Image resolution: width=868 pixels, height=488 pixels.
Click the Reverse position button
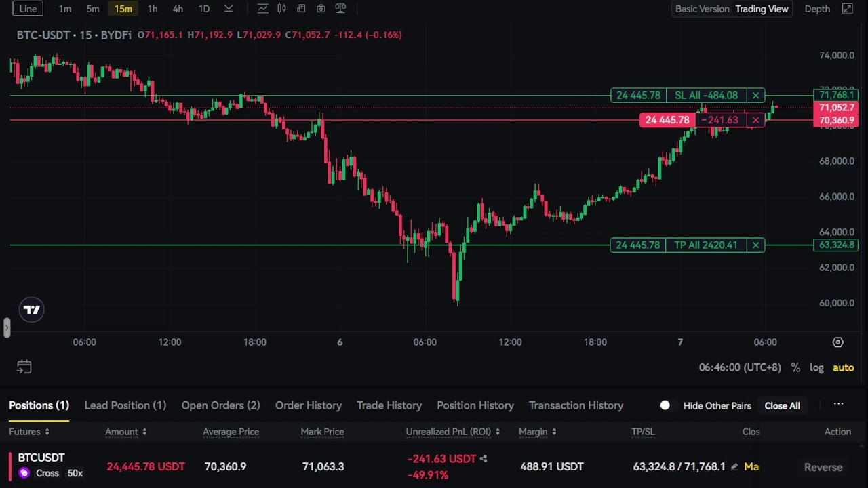pyautogui.click(x=823, y=467)
